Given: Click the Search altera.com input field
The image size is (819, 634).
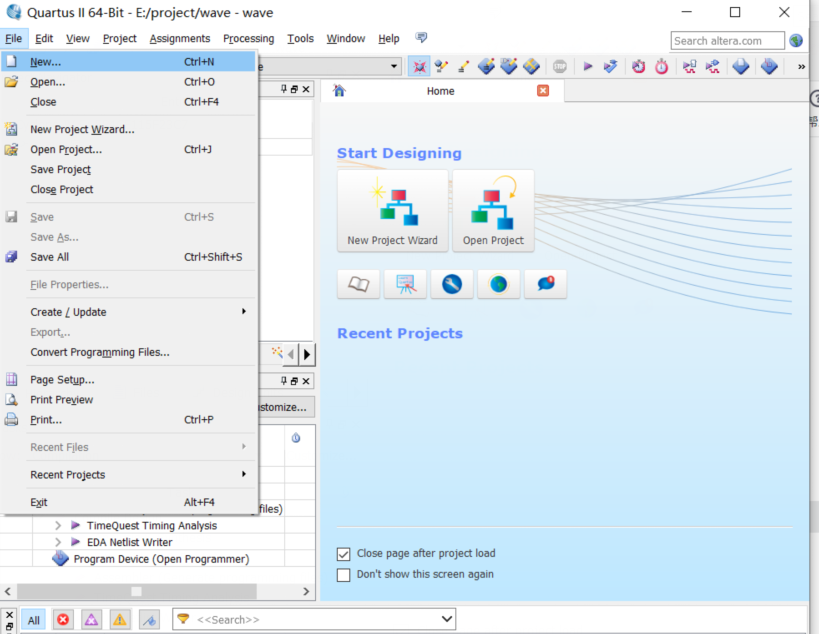Looking at the screenshot, I should coord(727,40).
